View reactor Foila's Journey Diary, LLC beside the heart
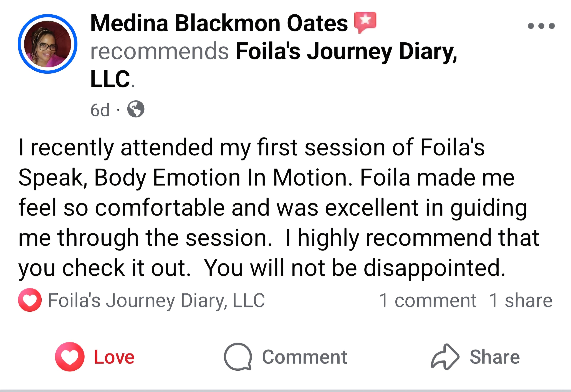 tap(156, 300)
